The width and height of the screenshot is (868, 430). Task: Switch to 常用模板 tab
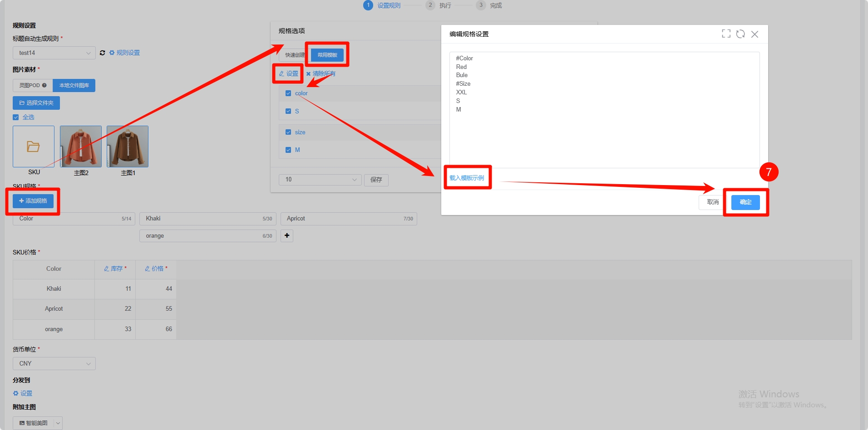coord(327,55)
